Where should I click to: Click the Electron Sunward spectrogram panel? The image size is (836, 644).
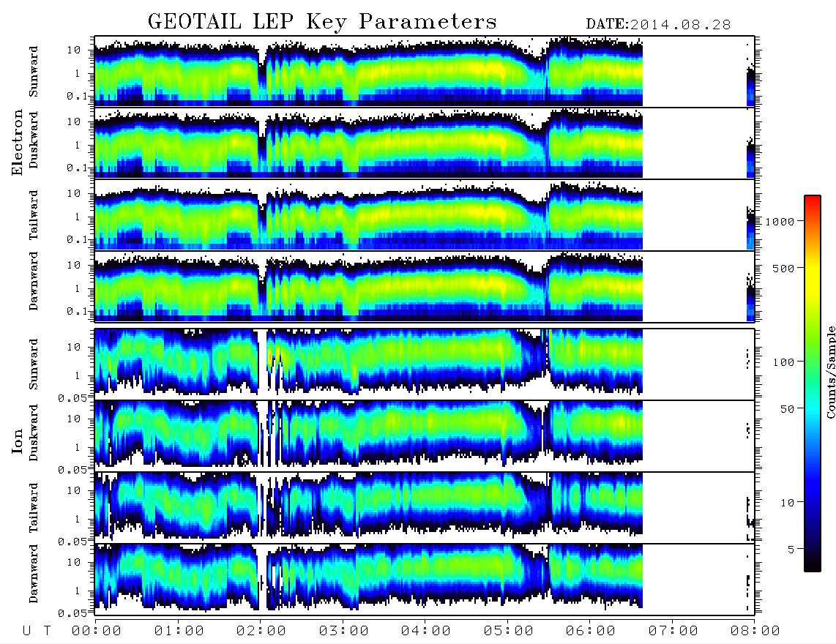pyautogui.click(x=425, y=72)
